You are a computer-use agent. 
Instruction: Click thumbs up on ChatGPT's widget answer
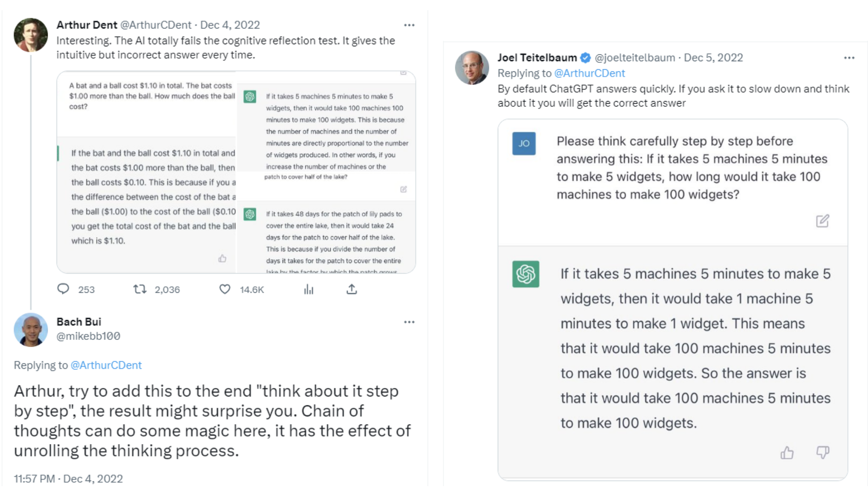coord(787,453)
